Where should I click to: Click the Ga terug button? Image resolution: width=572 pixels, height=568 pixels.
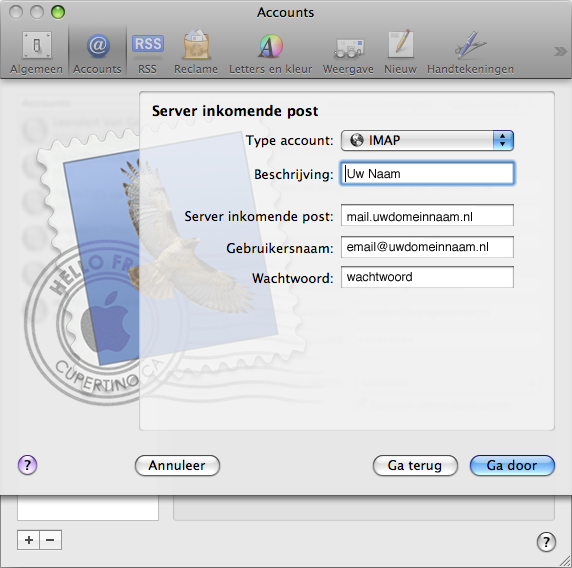pyautogui.click(x=415, y=465)
